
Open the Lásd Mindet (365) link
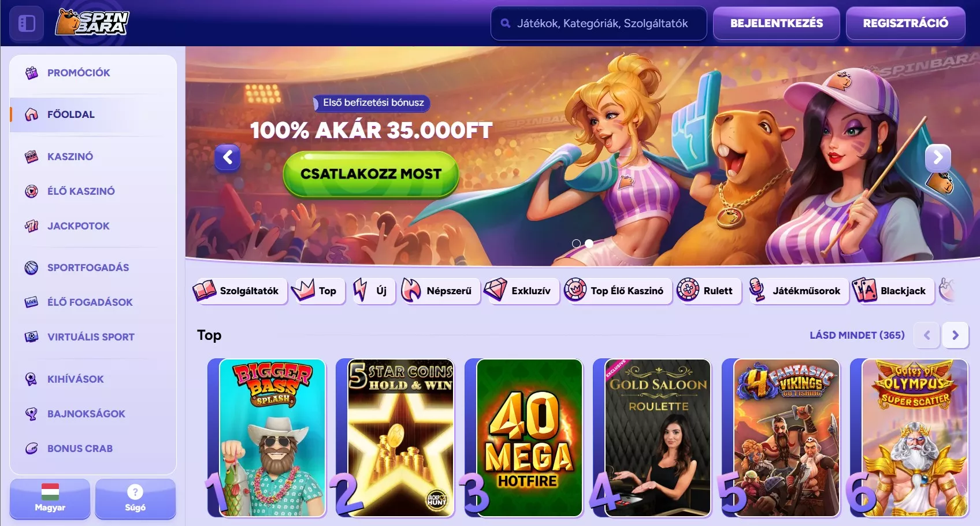point(857,335)
